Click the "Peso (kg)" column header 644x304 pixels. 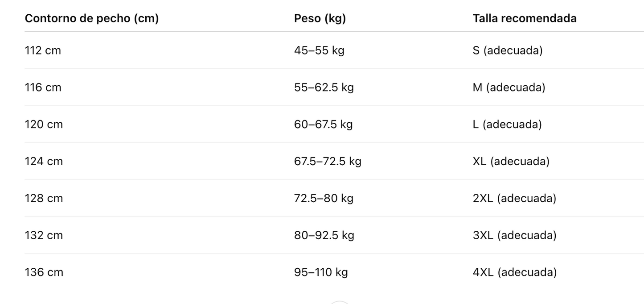[320, 18]
